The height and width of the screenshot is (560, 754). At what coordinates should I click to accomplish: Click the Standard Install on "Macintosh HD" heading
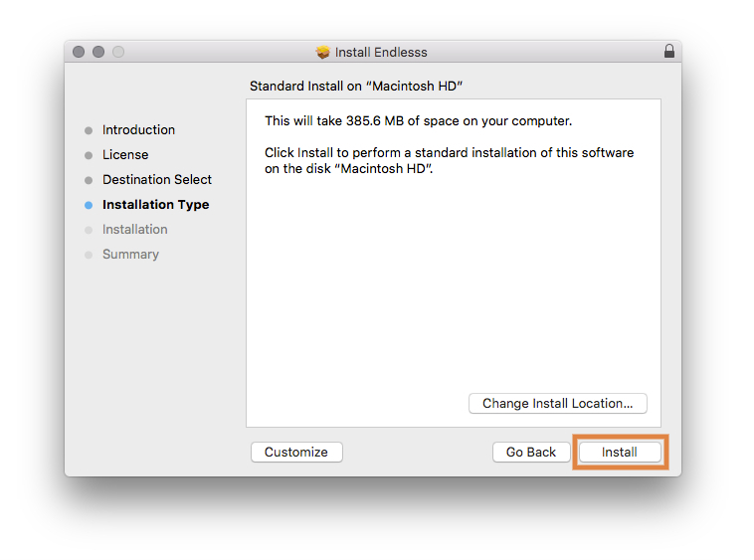[356, 87]
